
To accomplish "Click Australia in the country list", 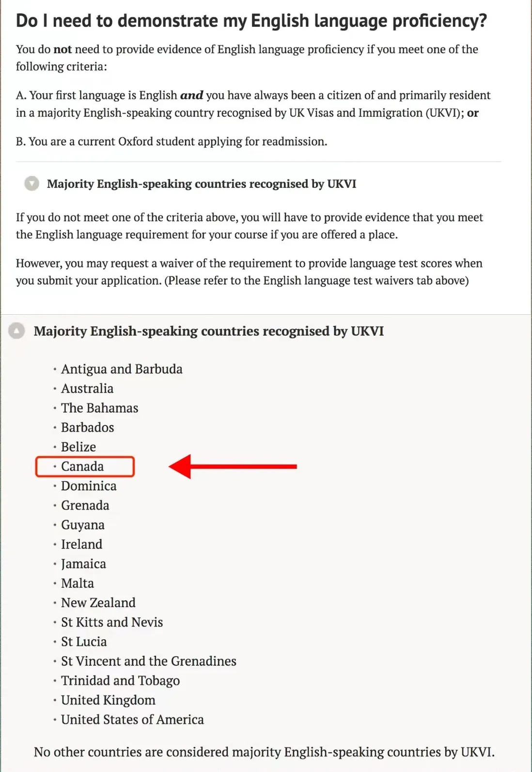I will [x=87, y=388].
